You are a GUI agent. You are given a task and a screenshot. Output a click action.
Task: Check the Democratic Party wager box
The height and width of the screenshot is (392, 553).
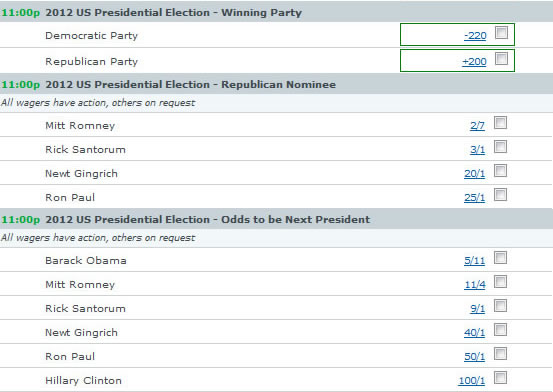pos(501,32)
